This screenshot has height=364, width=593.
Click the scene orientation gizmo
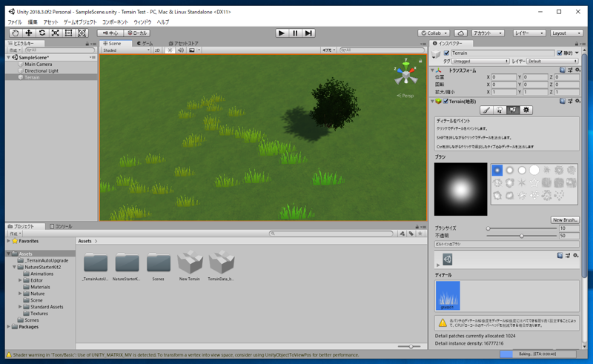click(x=405, y=73)
